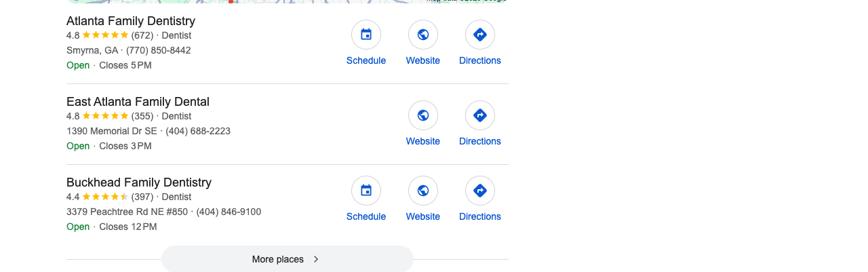Click the 4.4 star rating with 397 reviews

point(110,197)
